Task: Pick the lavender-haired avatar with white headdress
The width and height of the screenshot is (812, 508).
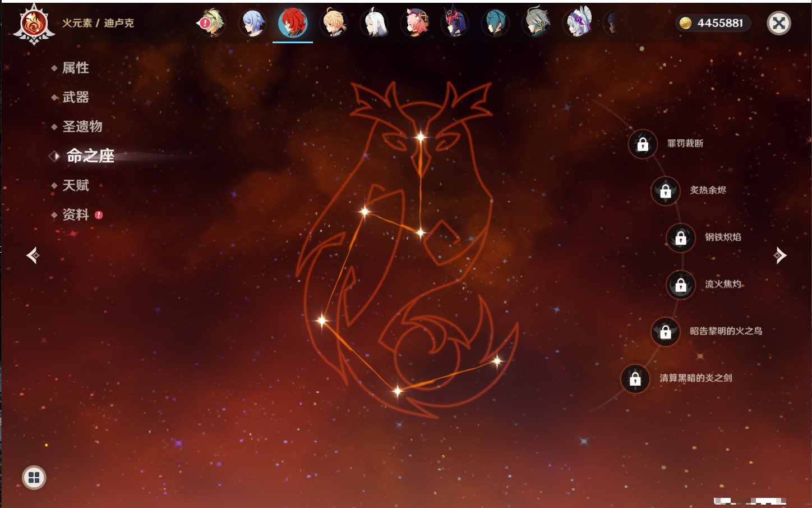Action: [578, 23]
